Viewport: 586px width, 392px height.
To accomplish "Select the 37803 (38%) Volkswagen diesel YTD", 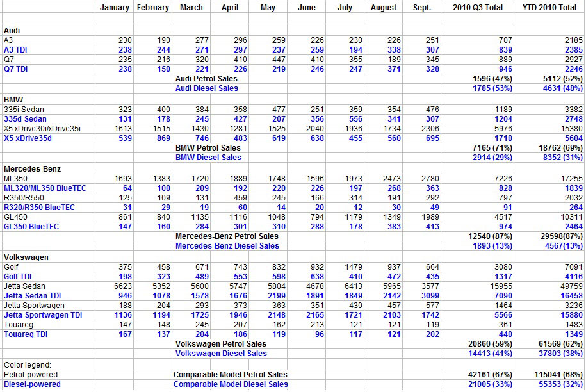I will click(x=560, y=354).
